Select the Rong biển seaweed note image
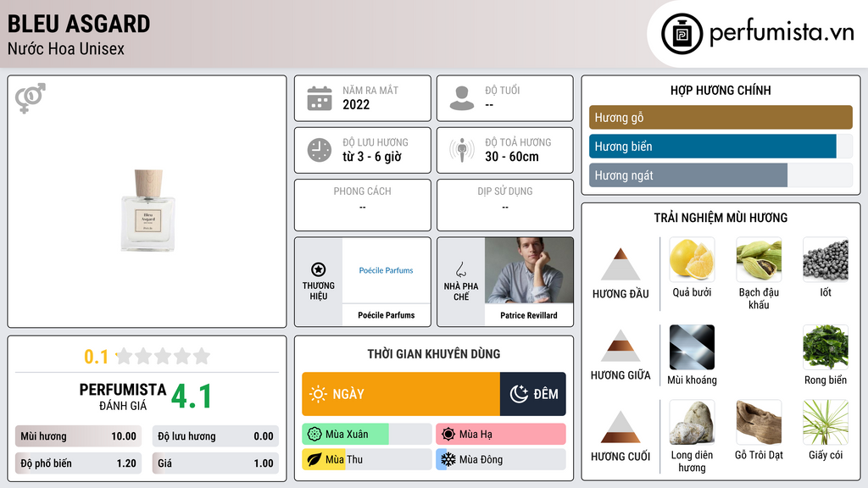The width and height of the screenshot is (868, 488). pos(826,347)
